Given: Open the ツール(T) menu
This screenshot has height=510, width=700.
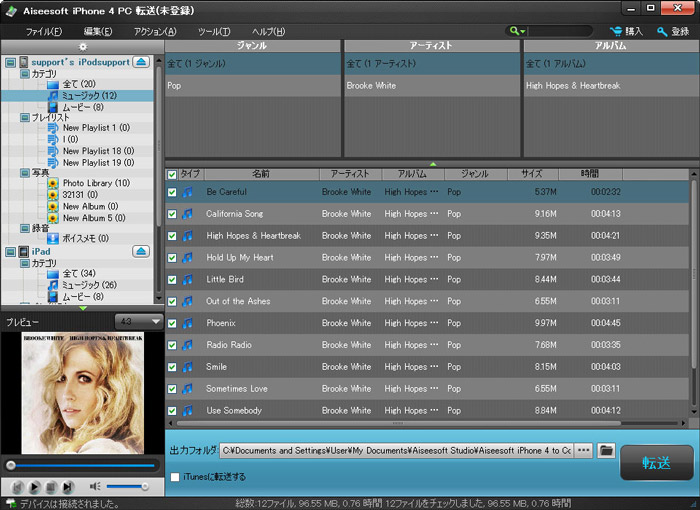Looking at the screenshot, I should coord(214,31).
